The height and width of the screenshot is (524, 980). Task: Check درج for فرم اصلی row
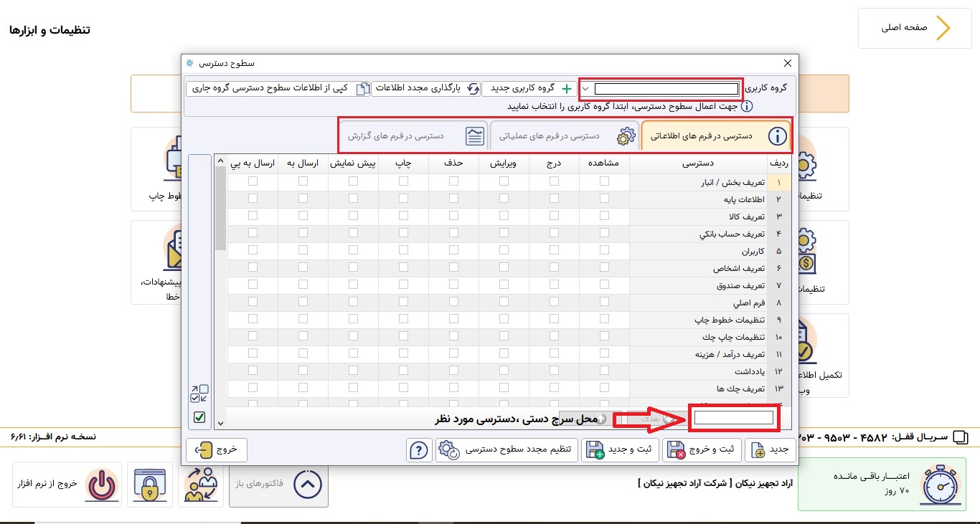coord(554,302)
